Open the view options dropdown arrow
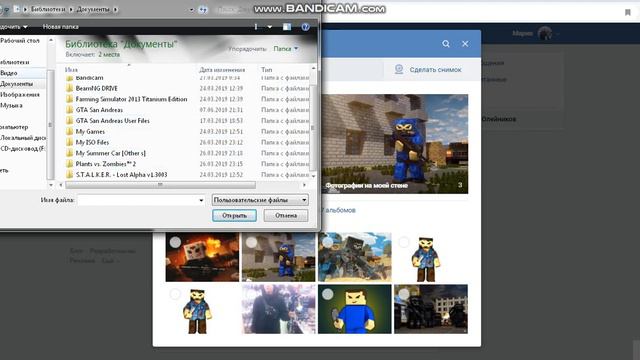Viewport: 640px width, 360px height. coord(269,27)
